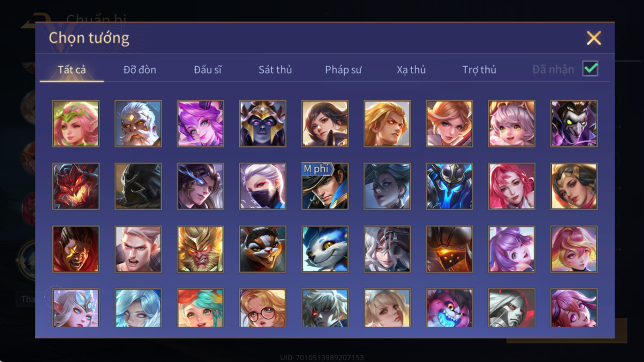Pick the purple grinning cat monster hero
The height and width of the screenshot is (362, 644).
[x=449, y=308]
